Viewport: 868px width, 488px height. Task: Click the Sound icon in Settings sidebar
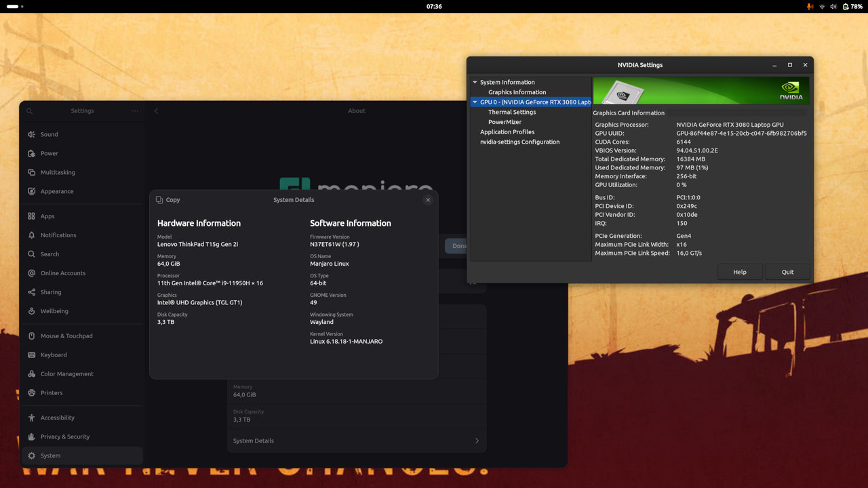(x=31, y=134)
